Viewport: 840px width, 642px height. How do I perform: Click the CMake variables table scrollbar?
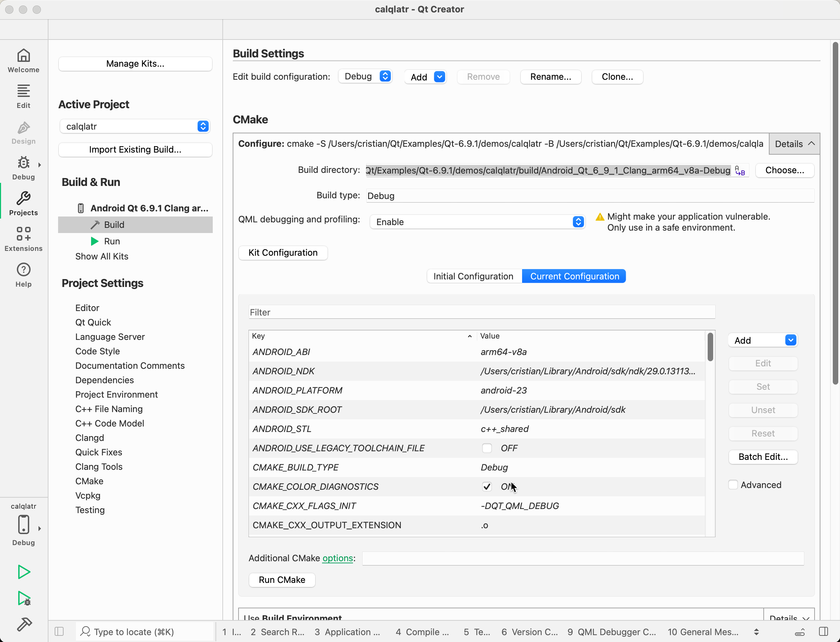(x=710, y=347)
